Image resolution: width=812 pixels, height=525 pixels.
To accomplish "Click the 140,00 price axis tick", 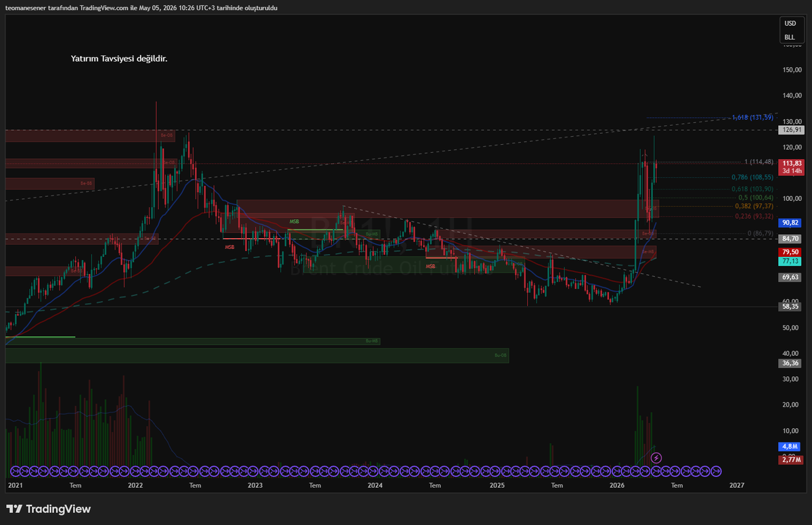I will tap(792, 96).
